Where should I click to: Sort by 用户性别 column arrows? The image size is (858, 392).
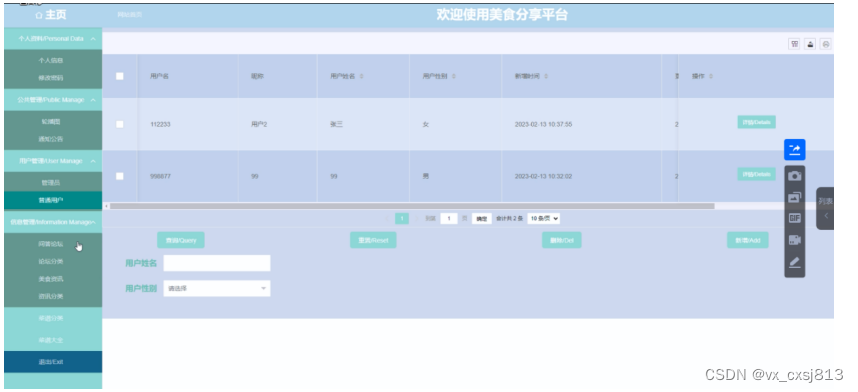454,76
